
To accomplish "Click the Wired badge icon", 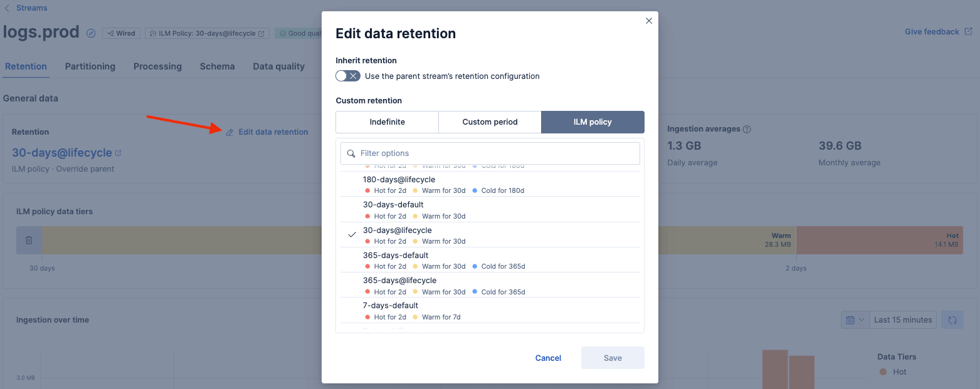I will [x=110, y=33].
